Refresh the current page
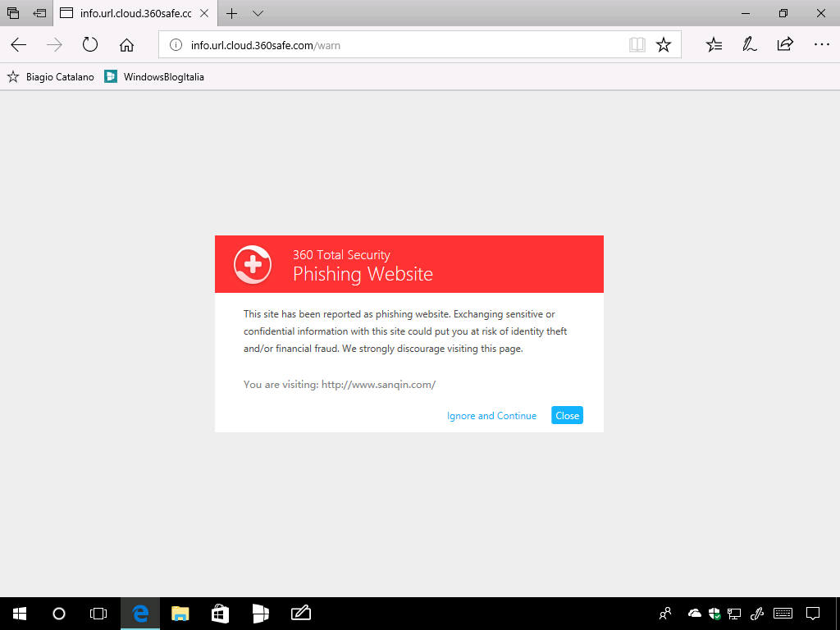The width and height of the screenshot is (840, 630). coord(90,44)
